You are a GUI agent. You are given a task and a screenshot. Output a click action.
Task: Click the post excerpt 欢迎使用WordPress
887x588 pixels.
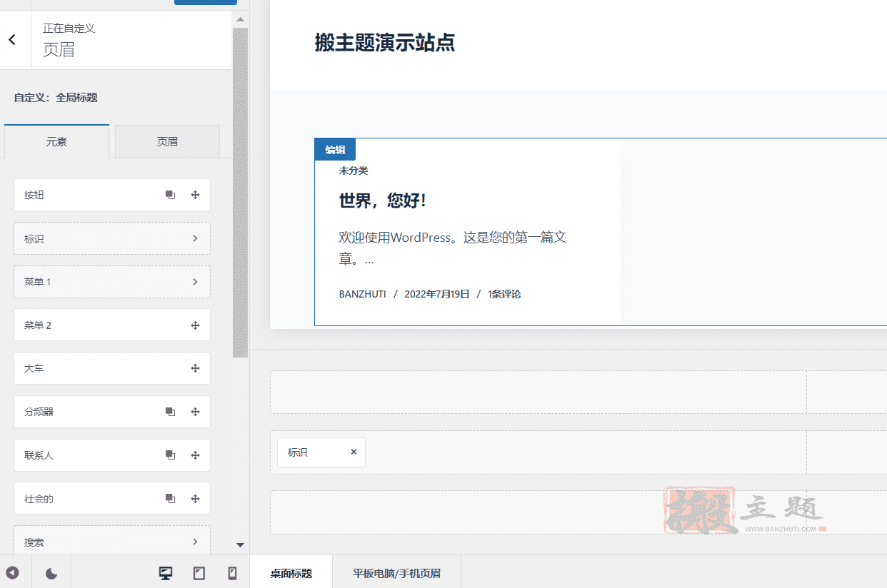click(x=453, y=248)
